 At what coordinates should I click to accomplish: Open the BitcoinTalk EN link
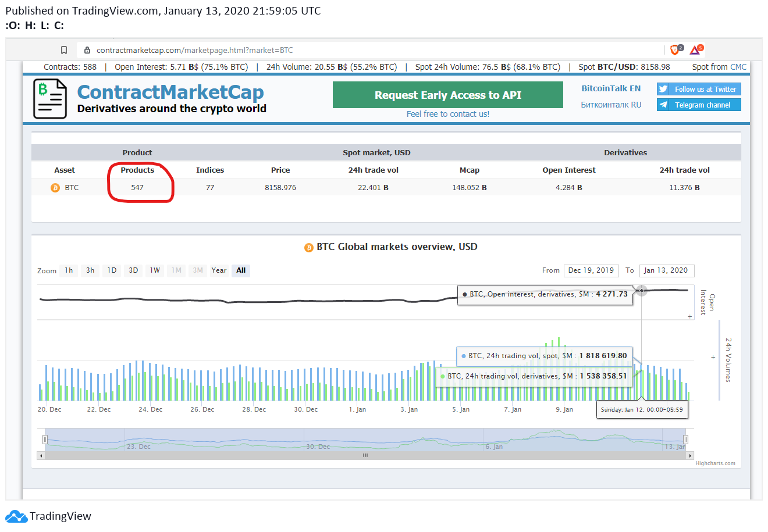[x=611, y=88]
